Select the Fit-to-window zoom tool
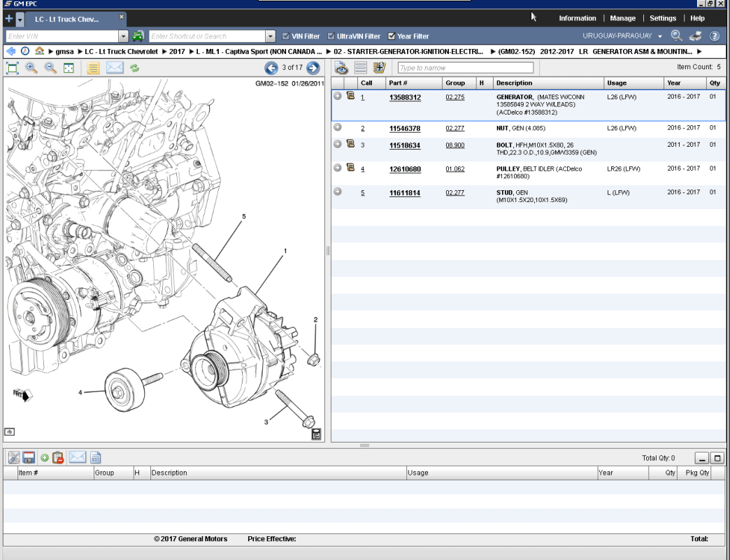This screenshot has width=730, height=560. 11,68
